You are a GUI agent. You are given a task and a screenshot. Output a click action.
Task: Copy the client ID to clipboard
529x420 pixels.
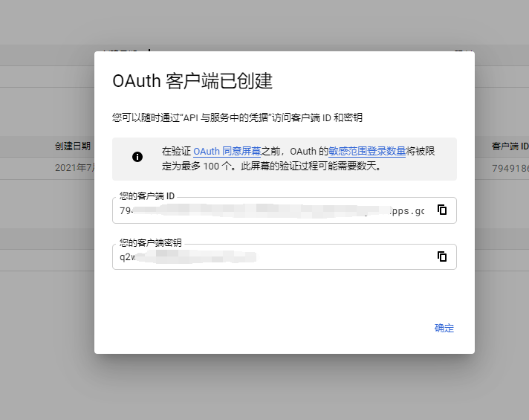tap(442, 210)
